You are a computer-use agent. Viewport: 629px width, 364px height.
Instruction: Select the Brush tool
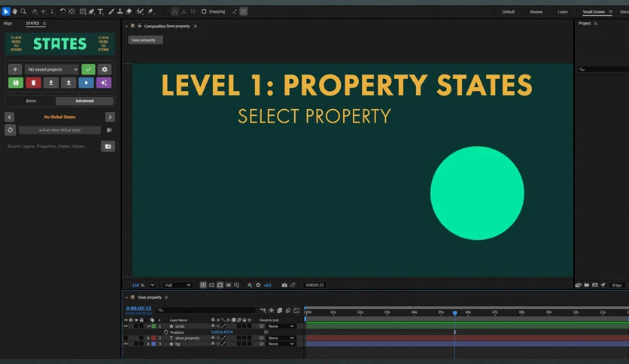pos(111,11)
